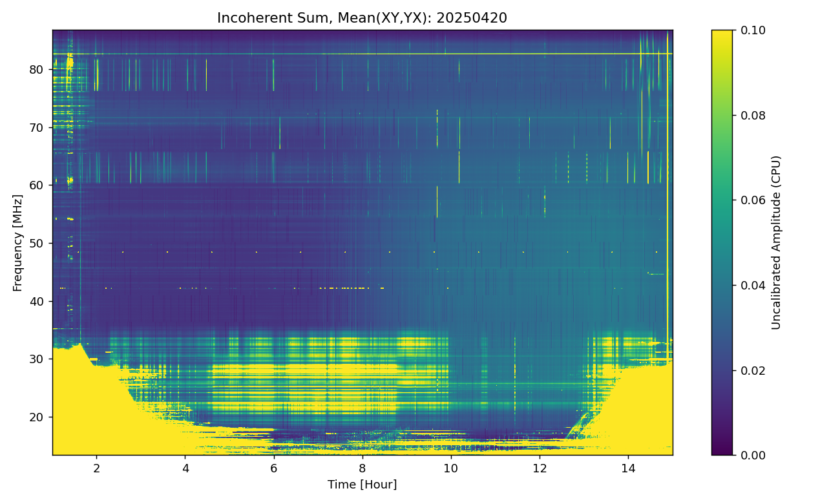Image resolution: width=840 pixels, height=504 pixels.
Task: Click the x-axis tick label 2
Action: 96,467
